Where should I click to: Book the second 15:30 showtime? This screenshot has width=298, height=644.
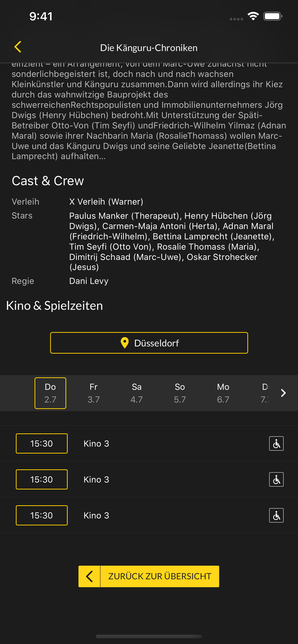click(42, 479)
